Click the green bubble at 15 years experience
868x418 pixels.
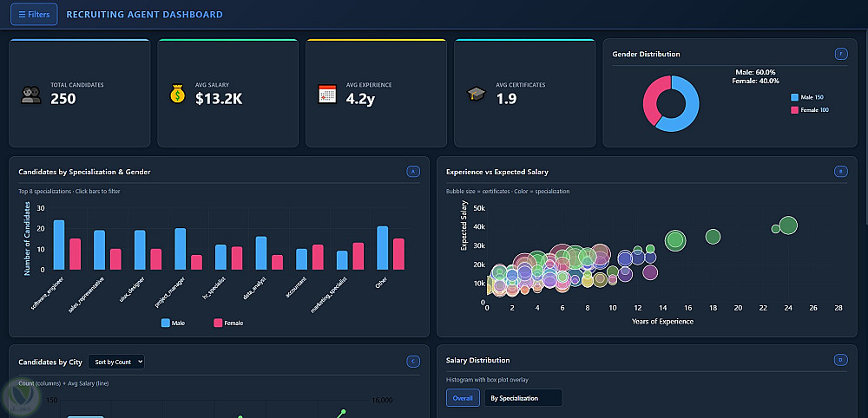675,240
